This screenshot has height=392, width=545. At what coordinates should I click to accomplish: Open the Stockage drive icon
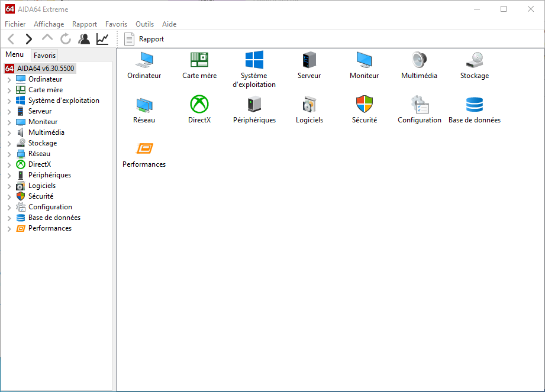tap(475, 60)
